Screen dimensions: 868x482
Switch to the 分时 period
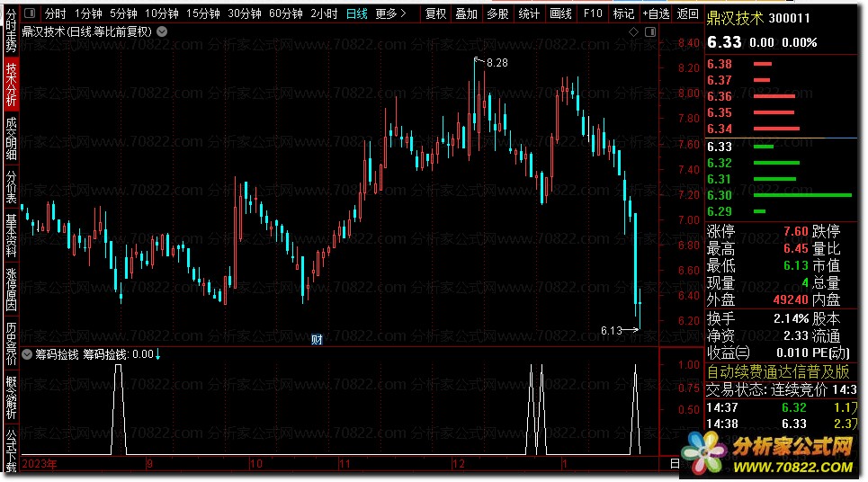tap(55, 13)
